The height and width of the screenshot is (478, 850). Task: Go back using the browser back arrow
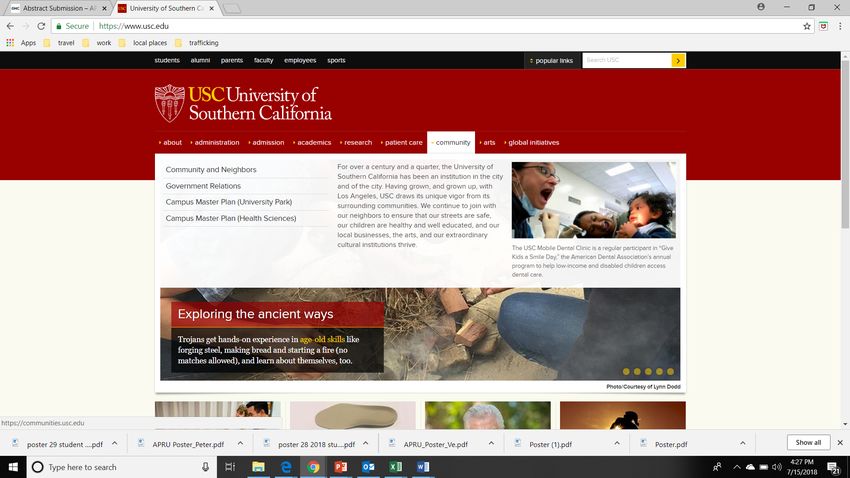pyautogui.click(x=10, y=26)
